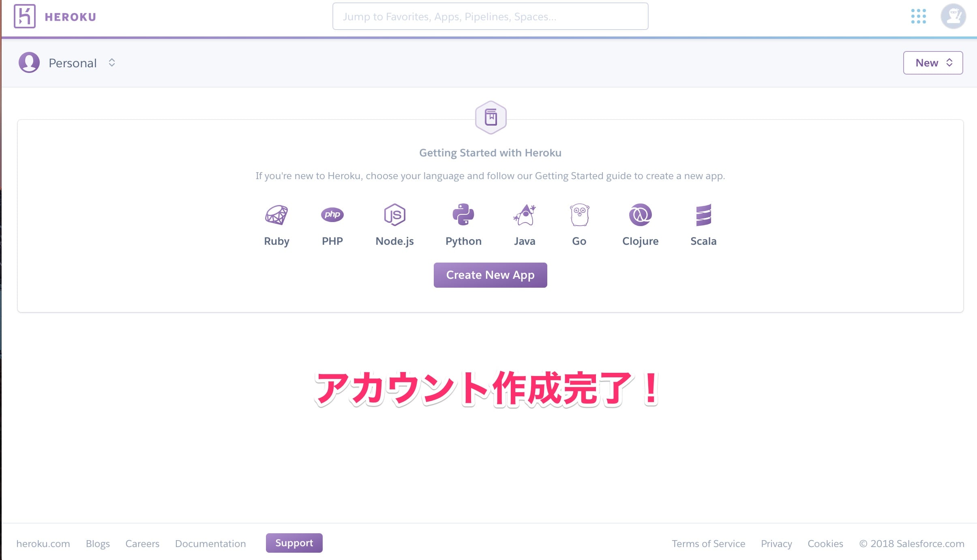Open the Privacy footer link
The image size is (977, 560).
pyautogui.click(x=776, y=544)
